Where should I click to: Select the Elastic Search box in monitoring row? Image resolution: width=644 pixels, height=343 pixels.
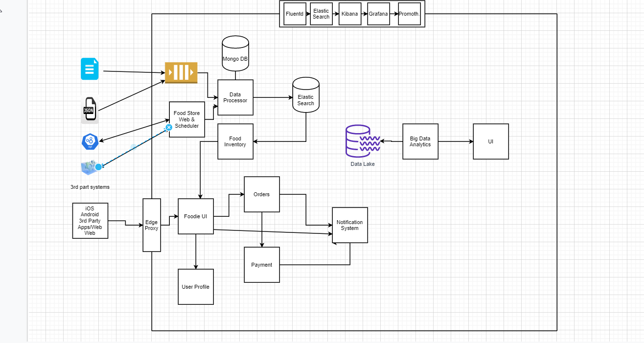click(321, 14)
